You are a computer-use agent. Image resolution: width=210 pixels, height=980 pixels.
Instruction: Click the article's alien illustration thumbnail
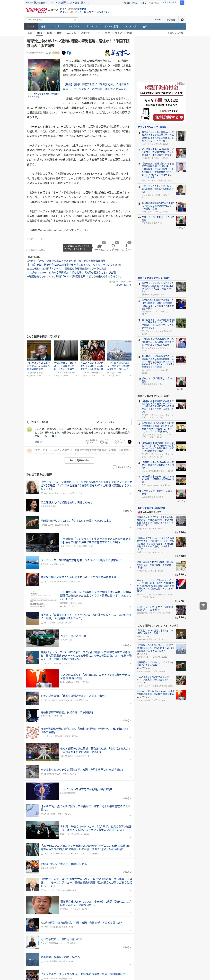pos(44,75)
